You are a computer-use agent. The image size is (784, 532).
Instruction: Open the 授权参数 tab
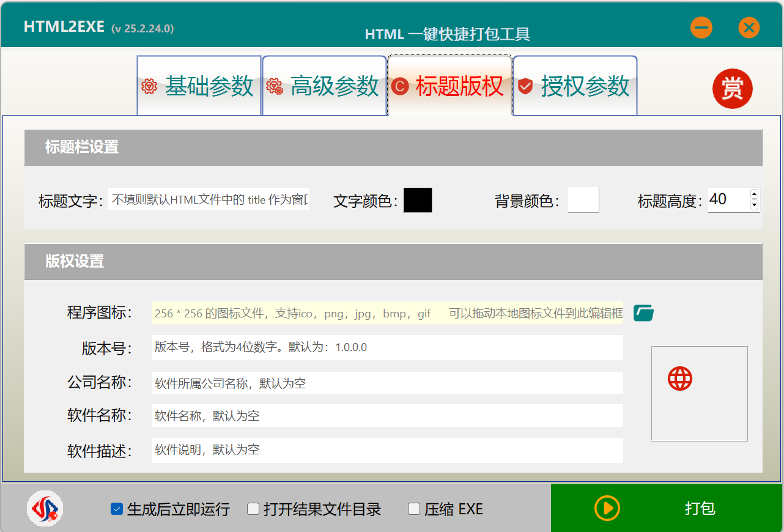[x=575, y=86]
